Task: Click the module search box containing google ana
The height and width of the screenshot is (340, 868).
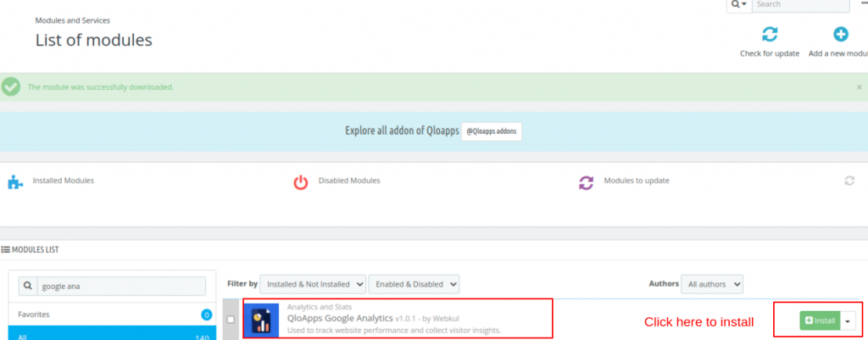Action: (x=120, y=287)
